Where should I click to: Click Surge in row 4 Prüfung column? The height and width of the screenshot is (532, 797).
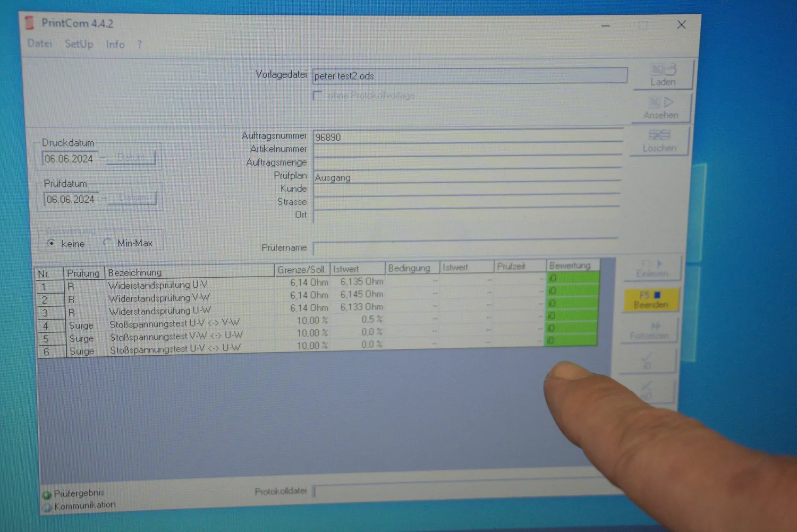coord(81,325)
